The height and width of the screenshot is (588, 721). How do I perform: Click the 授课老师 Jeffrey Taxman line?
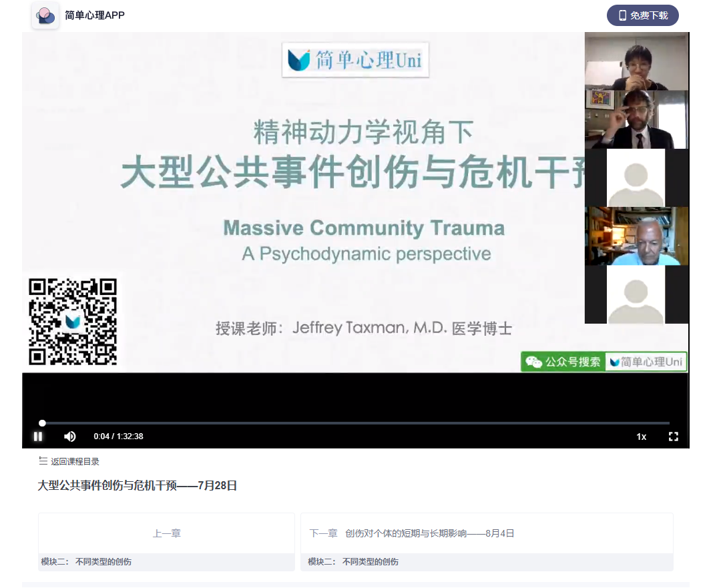364,328
